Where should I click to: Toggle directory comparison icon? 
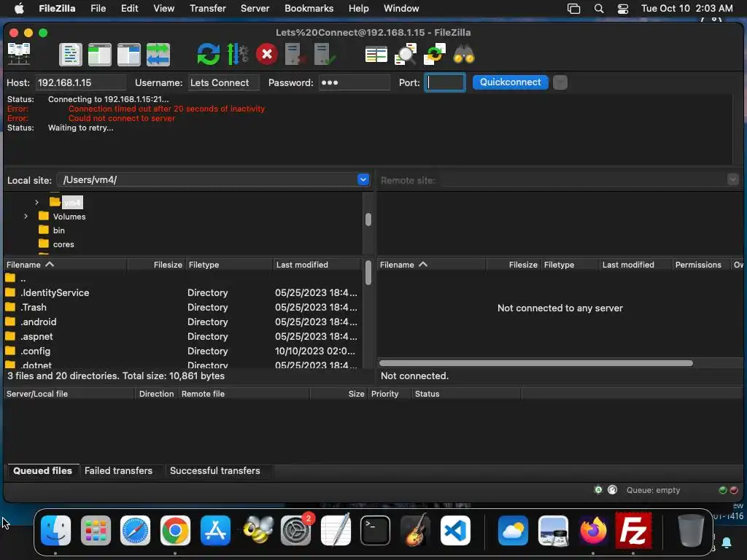[x=406, y=54]
